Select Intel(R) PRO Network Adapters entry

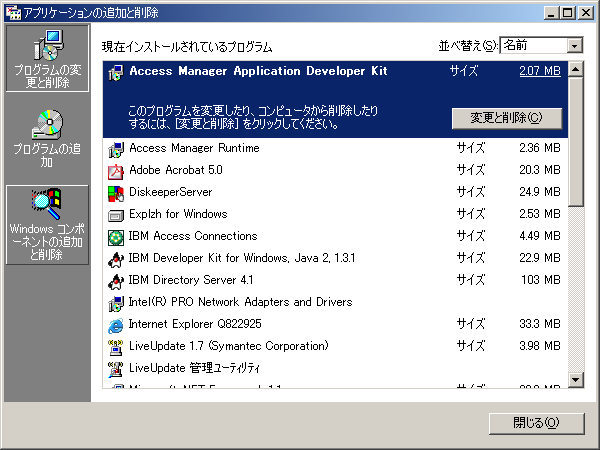click(x=240, y=302)
